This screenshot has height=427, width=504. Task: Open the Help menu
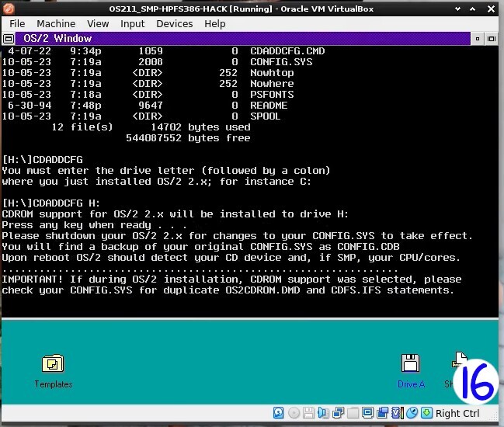pos(214,24)
